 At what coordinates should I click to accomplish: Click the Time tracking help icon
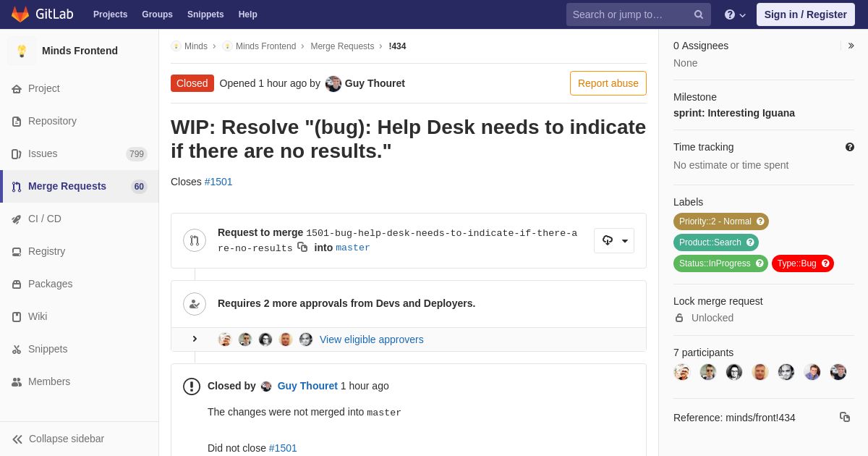coord(850,147)
